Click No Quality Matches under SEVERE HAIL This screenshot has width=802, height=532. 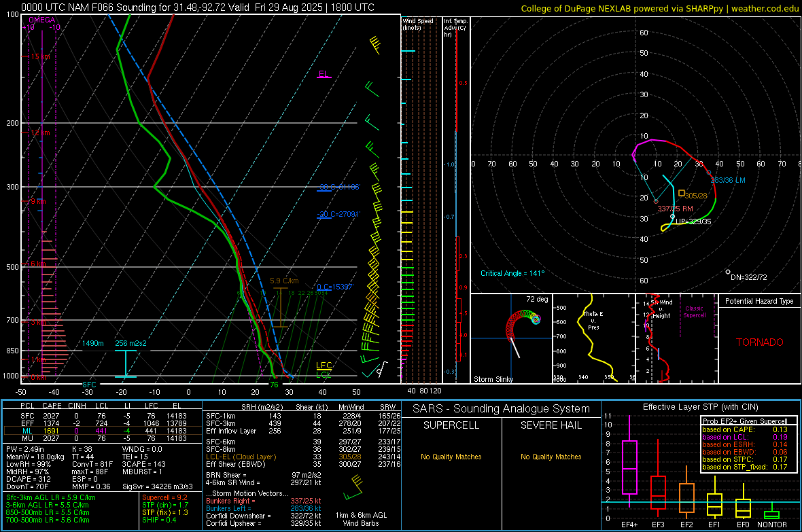click(x=551, y=457)
